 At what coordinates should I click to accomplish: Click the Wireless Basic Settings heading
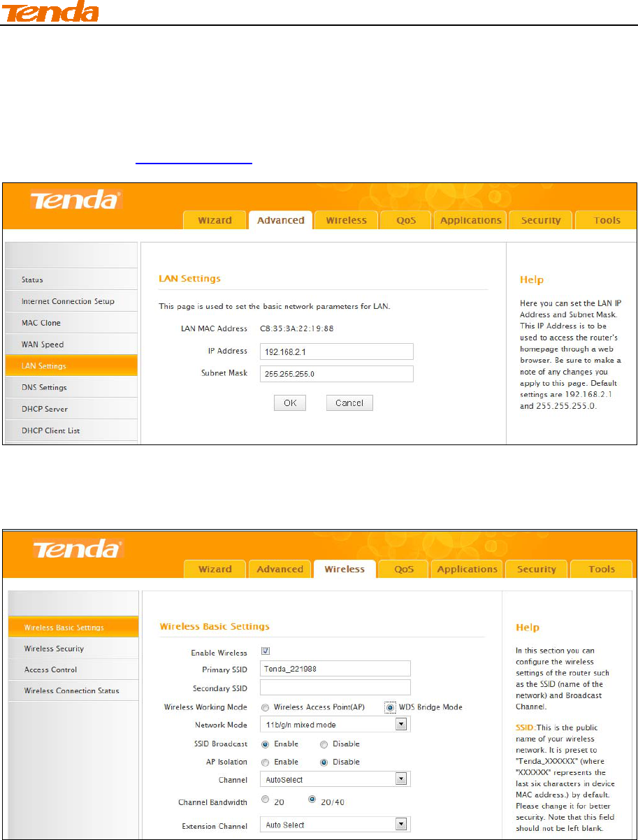(215, 626)
